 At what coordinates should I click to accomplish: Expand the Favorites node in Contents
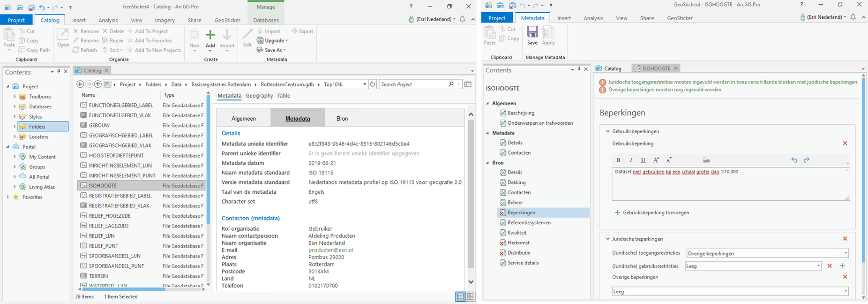[x=7, y=197]
